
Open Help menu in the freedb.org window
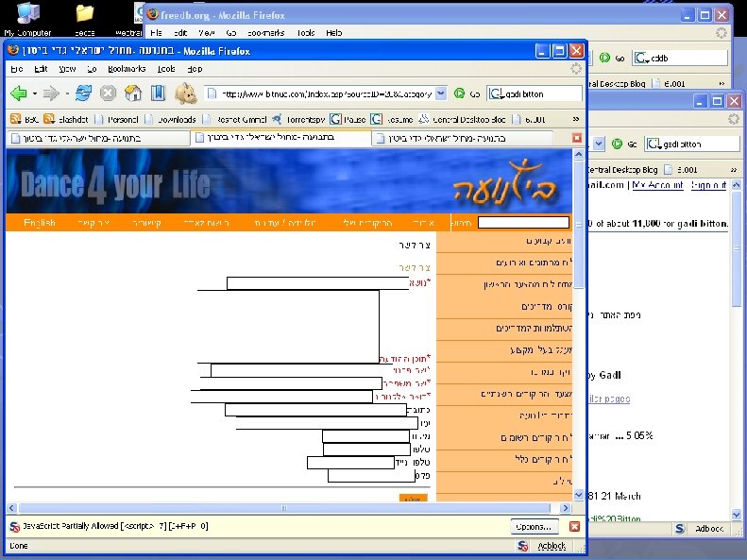point(334,33)
